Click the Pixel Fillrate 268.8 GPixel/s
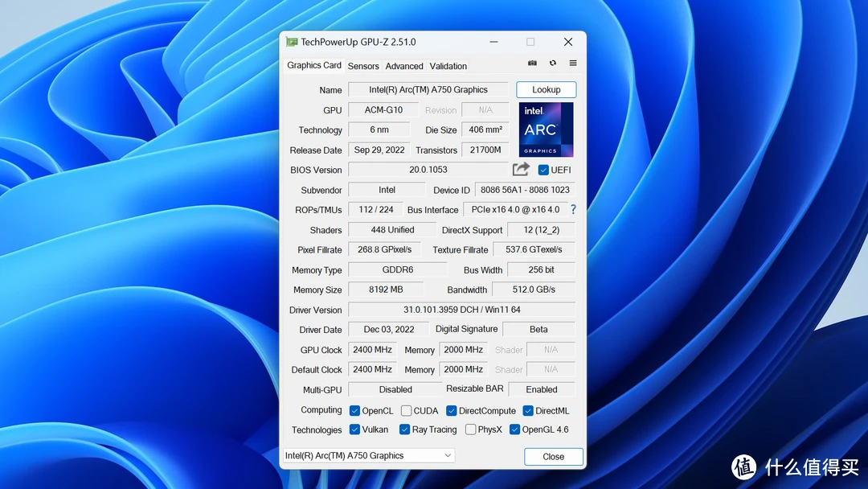Image resolution: width=868 pixels, height=489 pixels. pyautogui.click(x=384, y=250)
